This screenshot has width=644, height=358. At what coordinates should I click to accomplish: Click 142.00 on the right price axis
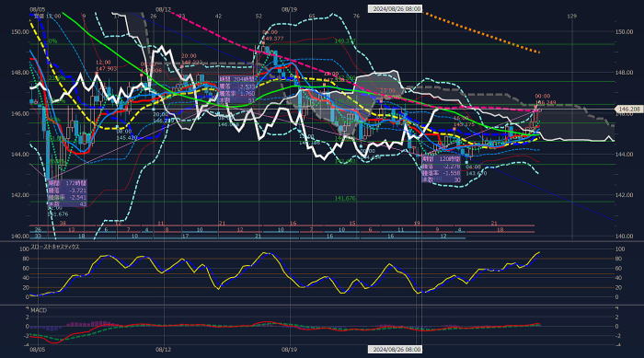(624, 195)
